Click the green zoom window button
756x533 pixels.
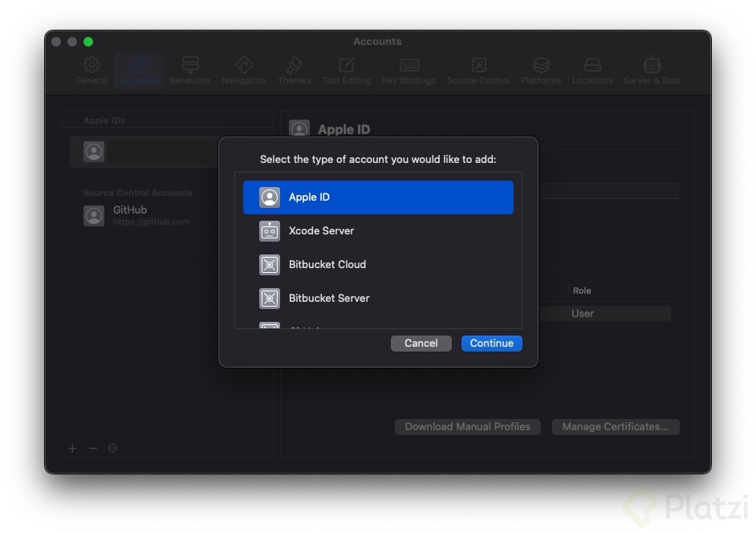coord(88,42)
